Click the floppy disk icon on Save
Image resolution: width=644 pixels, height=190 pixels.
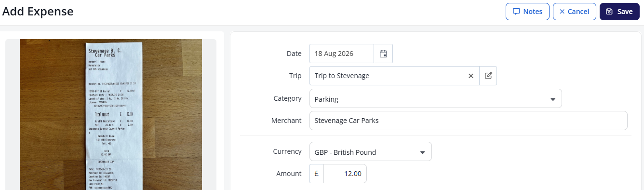[609, 12]
